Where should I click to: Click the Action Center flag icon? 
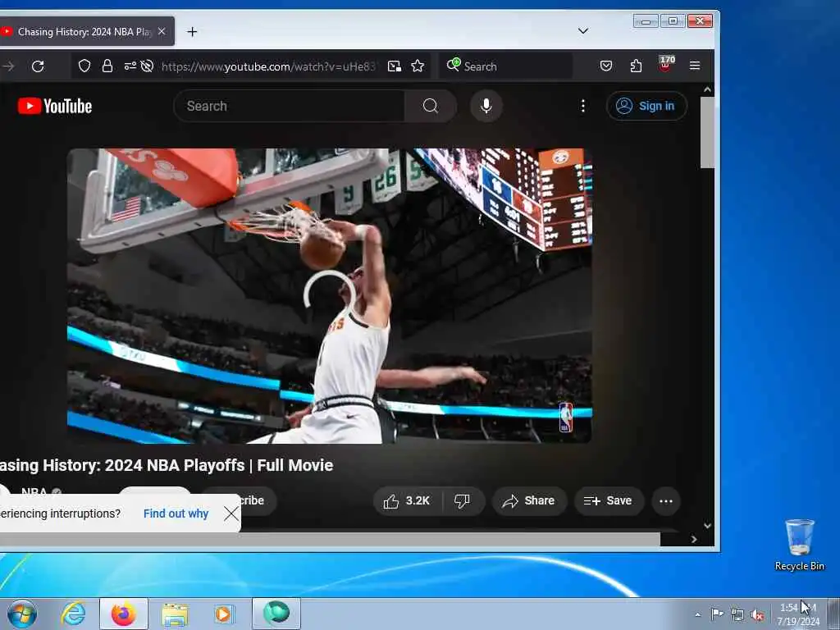(716, 614)
